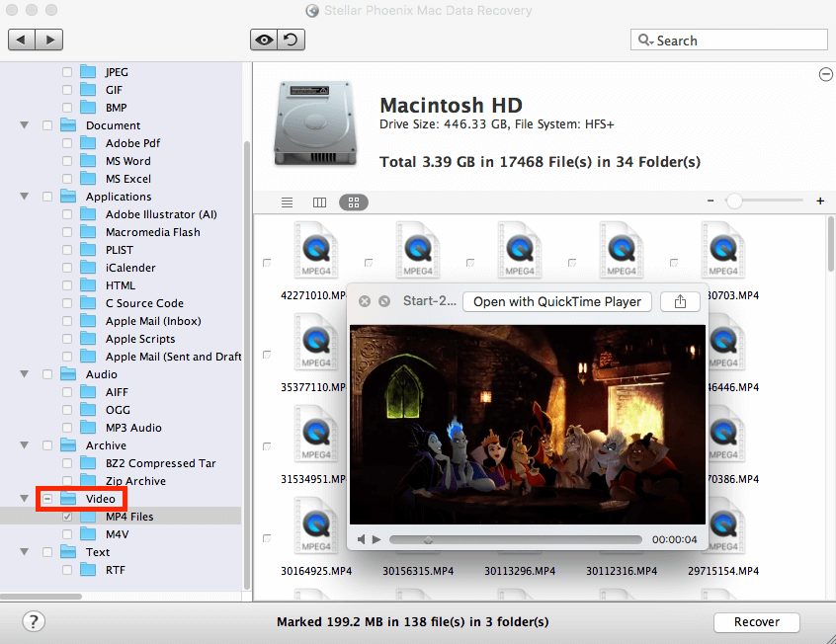Toggle the Video folder checkbox

(47, 499)
